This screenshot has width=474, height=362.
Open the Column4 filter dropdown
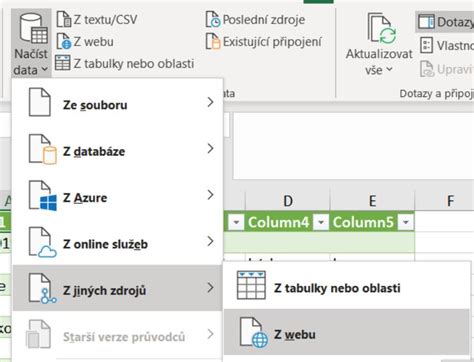321,222
